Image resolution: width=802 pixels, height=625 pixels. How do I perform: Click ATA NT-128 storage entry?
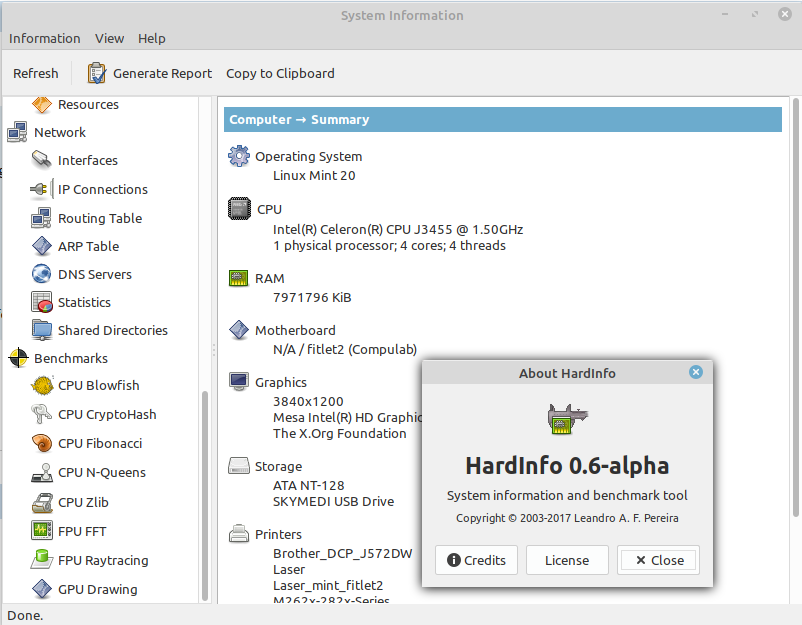click(308, 485)
